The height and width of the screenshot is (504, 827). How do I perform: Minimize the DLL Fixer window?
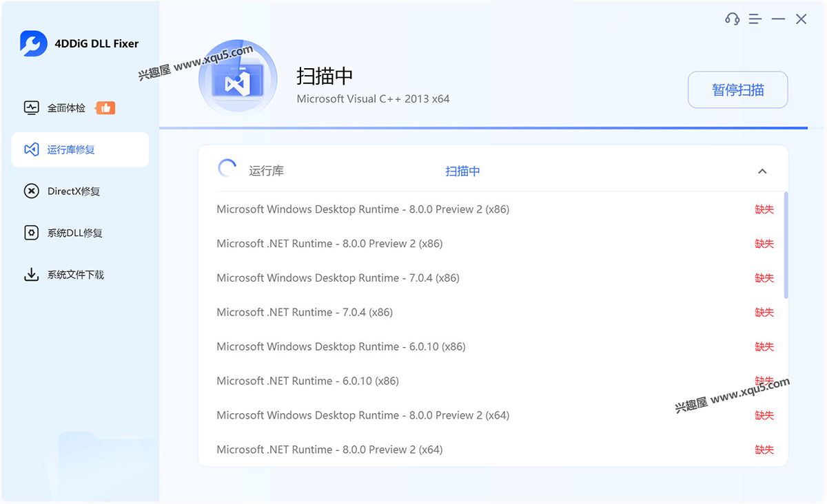(x=778, y=19)
